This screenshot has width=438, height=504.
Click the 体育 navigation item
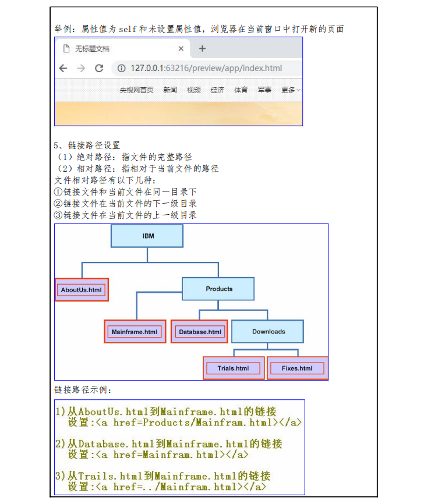click(x=241, y=90)
